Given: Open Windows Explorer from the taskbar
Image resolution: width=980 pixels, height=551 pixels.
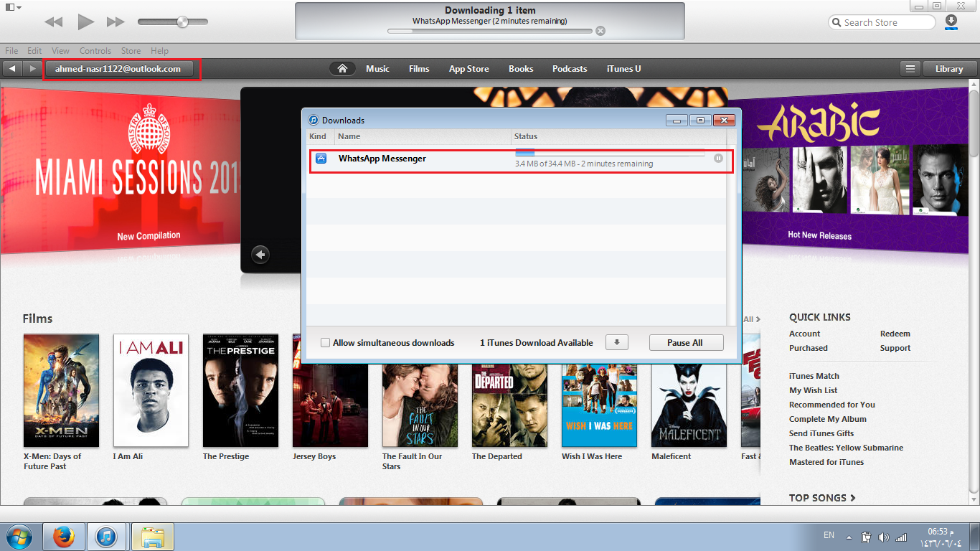Looking at the screenshot, I should 153,537.
